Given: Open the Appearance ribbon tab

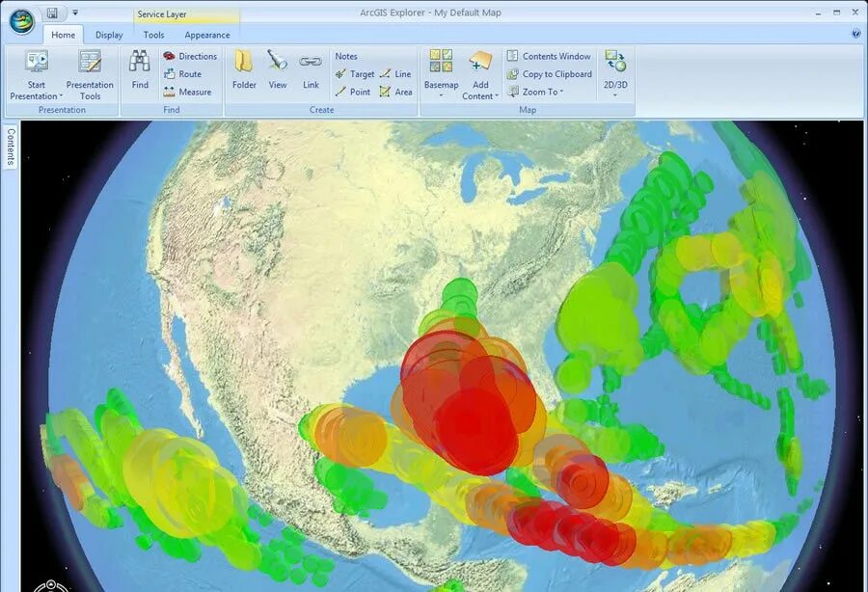Looking at the screenshot, I should pos(207,35).
